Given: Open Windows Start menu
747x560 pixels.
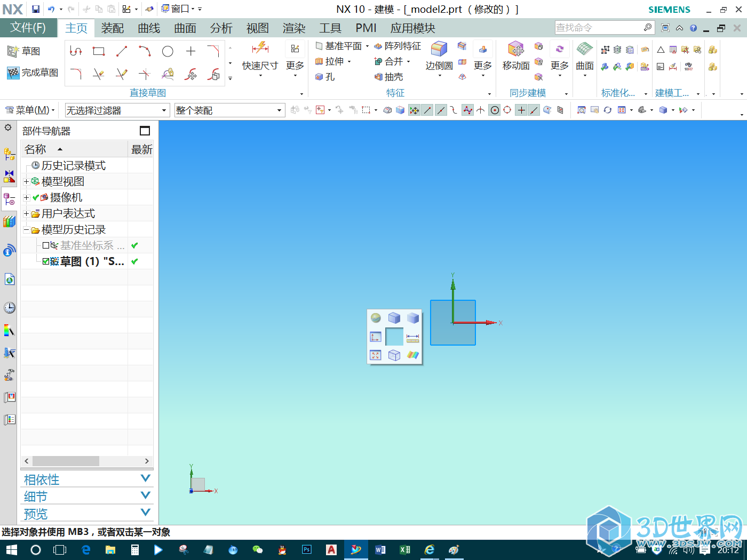Looking at the screenshot, I should pyautogui.click(x=12, y=550).
